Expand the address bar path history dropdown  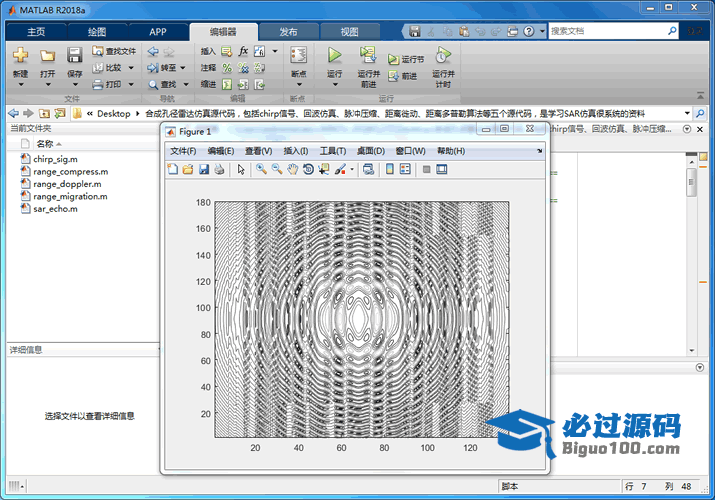[x=687, y=113]
